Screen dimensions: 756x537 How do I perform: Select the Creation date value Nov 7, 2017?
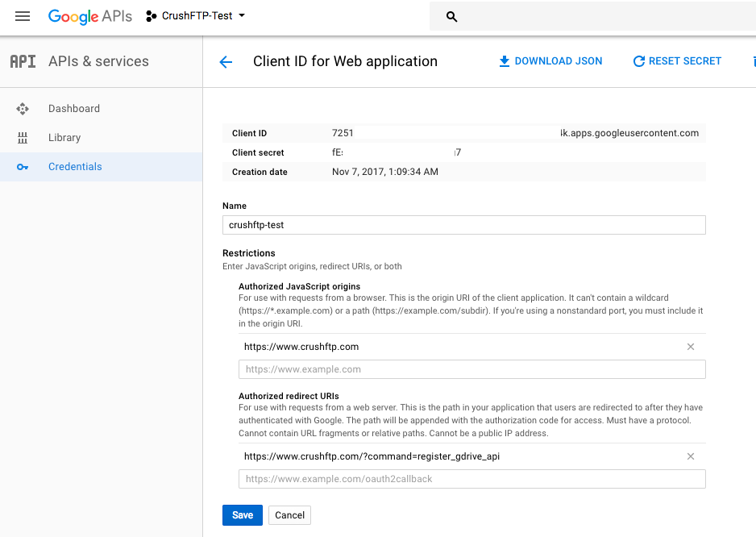[x=385, y=172]
